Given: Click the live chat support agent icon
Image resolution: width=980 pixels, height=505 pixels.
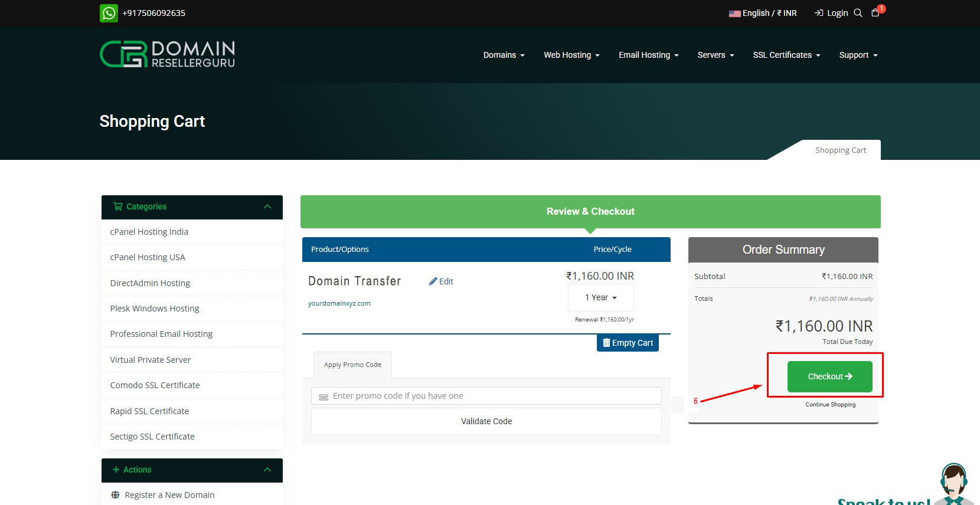Looking at the screenshot, I should 953,484.
